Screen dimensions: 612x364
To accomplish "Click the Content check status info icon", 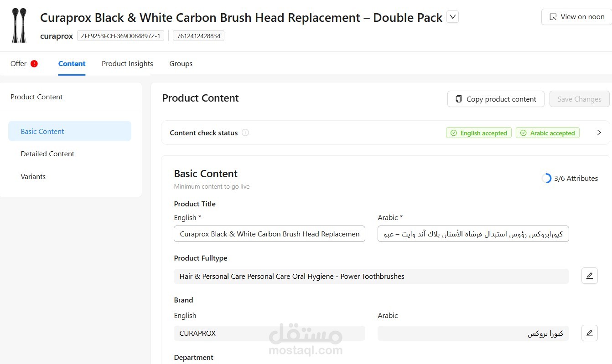I will (x=245, y=133).
